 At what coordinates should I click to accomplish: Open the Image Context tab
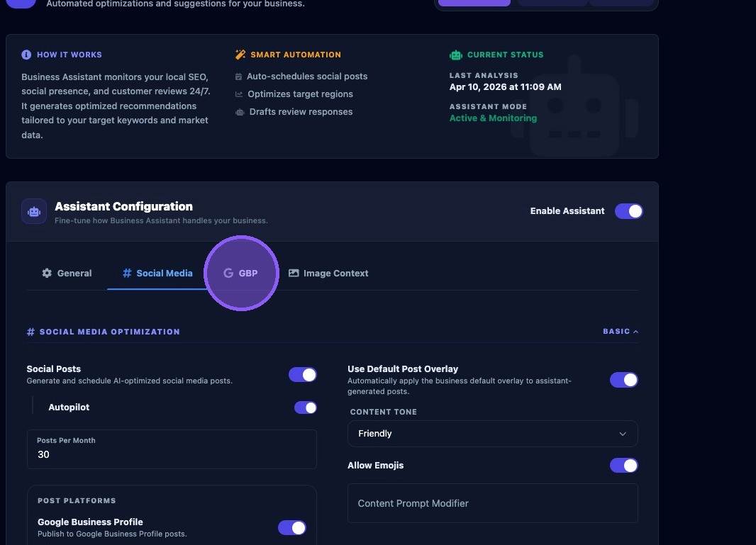(x=328, y=274)
